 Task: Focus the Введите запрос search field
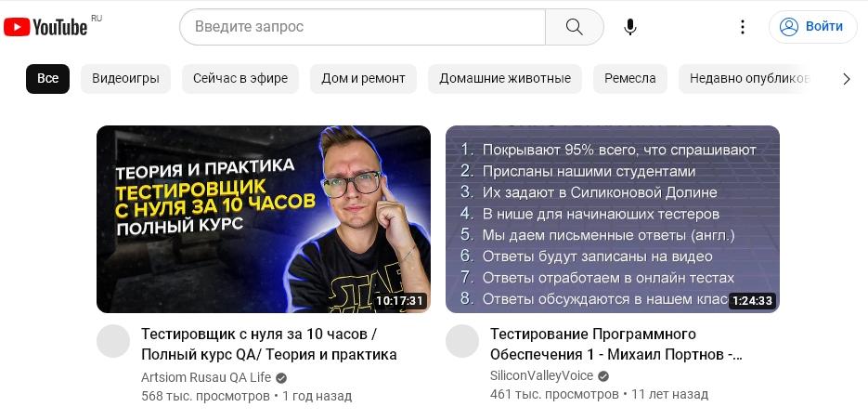click(x=363, y=27)
